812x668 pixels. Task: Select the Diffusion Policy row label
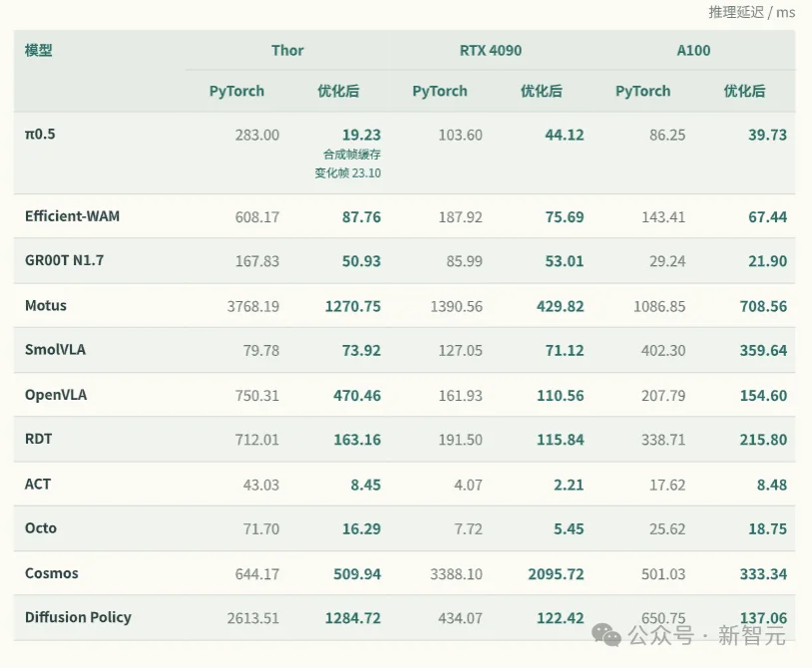(78, 617)
